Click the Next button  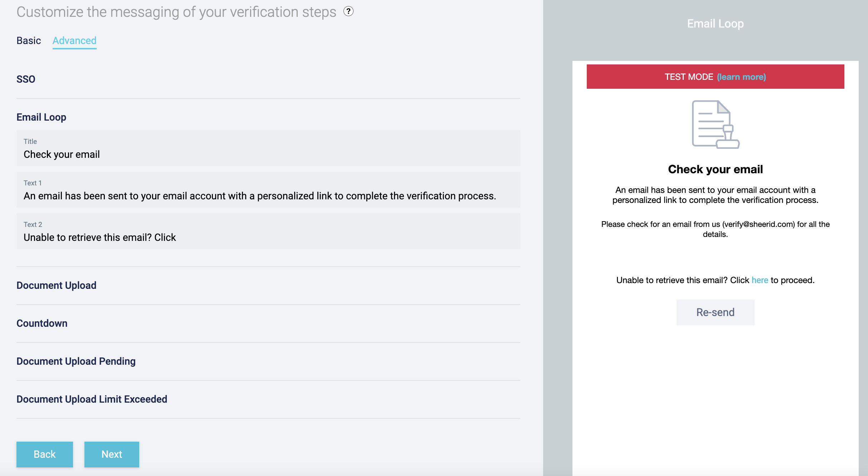click(112, 454)
